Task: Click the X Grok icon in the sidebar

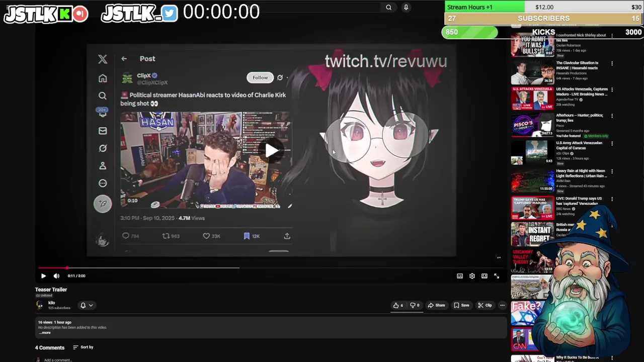Action: (103, 148)
